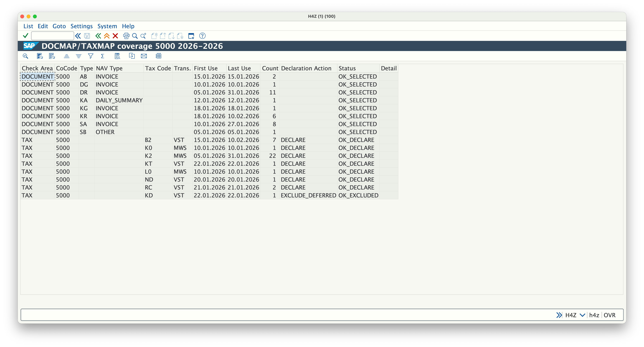The image size is (644, 347).
Task: Select tax code KD cell
Action: 158,195
